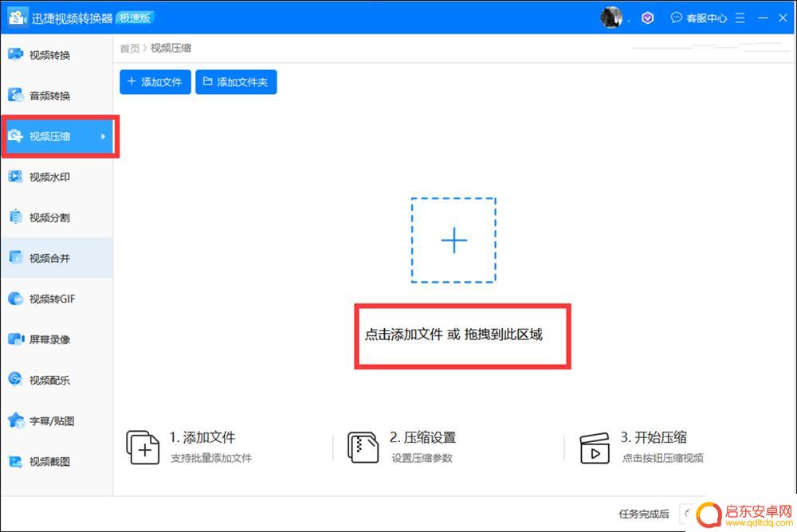Viewport: 797px width, 532px height.
Task: Minimize the converter window
Action: point(763,18)
